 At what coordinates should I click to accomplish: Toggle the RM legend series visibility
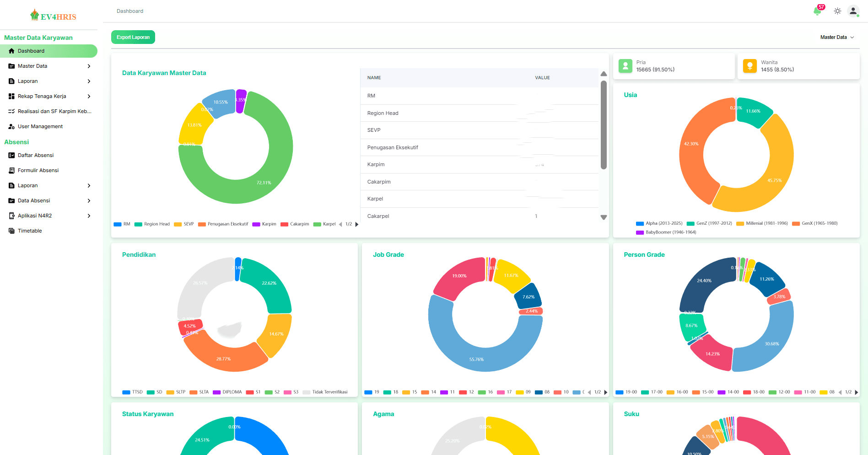click(122, 224)
